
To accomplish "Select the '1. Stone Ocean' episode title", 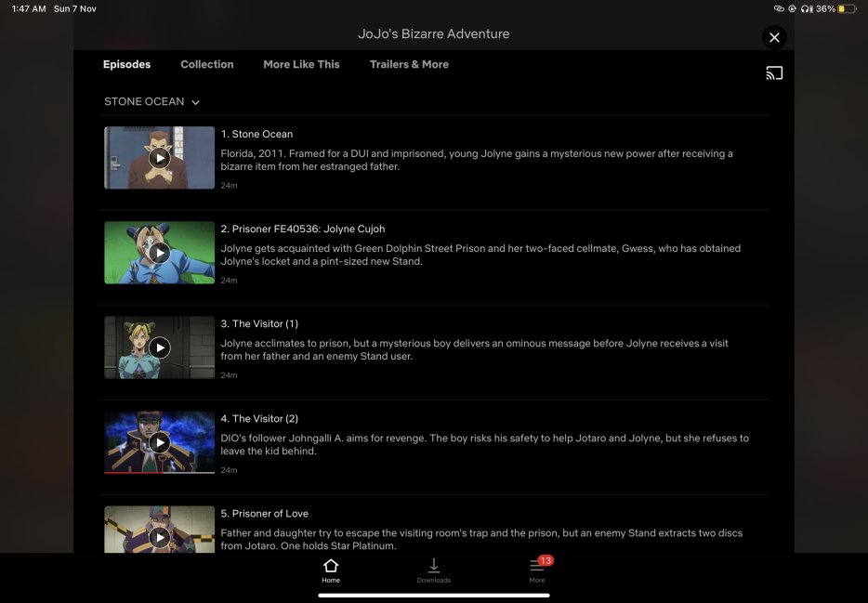I will [x=256, y=134].
